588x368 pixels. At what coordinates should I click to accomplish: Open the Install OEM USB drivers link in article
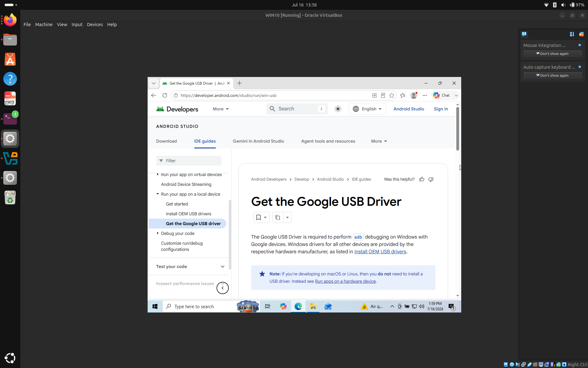[380, 251]
